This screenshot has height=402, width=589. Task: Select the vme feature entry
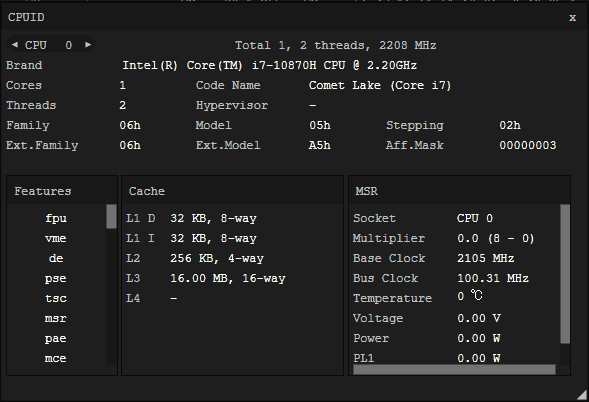point(56,239)
